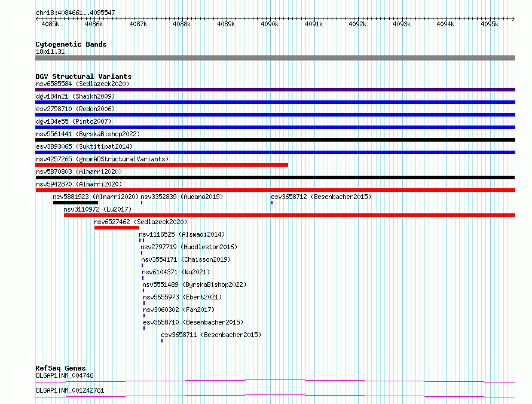Click the red nsv5942870 variant bar
The width and height of the screenshot is (532, 404).
(x=275, y=190)
